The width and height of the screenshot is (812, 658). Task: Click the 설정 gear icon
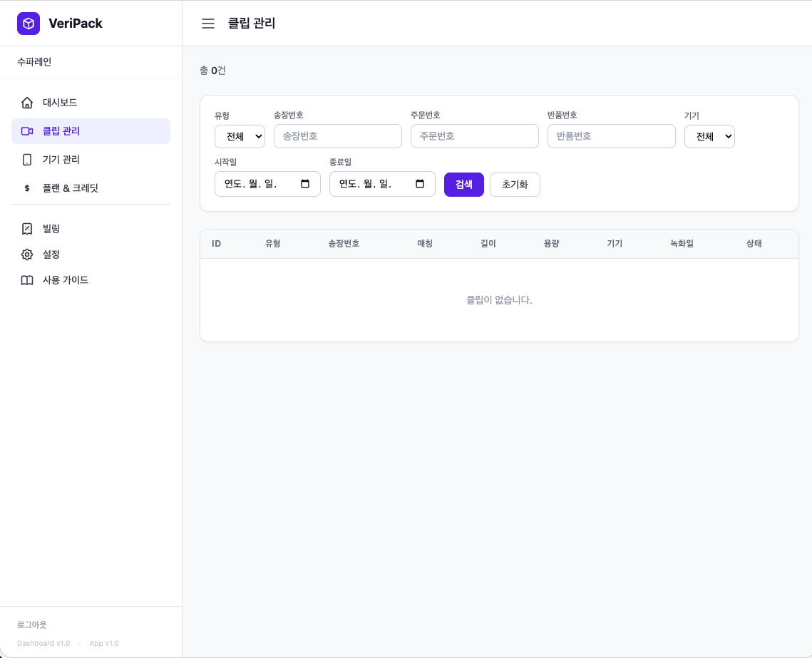27,255
